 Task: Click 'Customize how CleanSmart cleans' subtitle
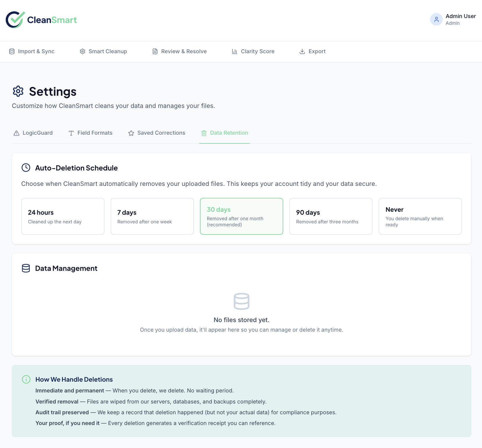click(x=114, y=106)
